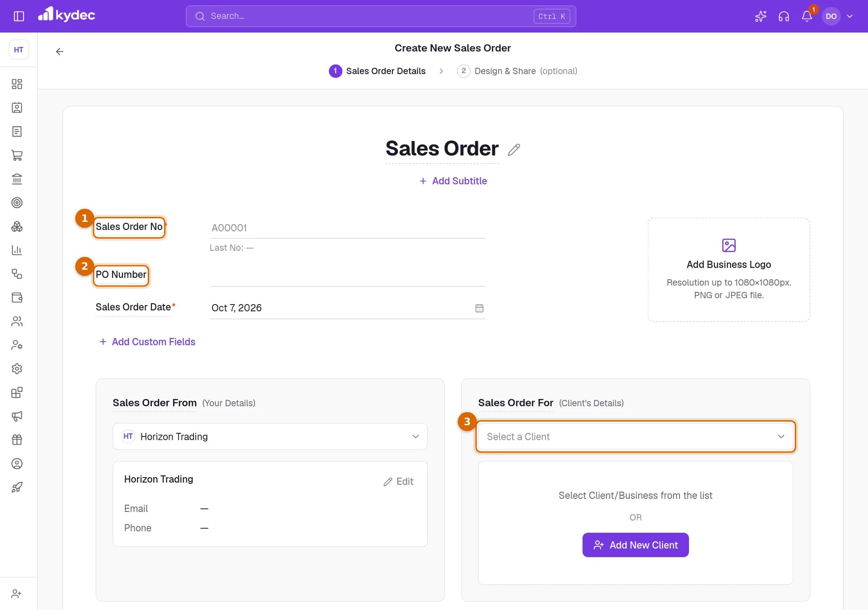
Task: Open the bar chart reports icon
Action: (17, 250)
